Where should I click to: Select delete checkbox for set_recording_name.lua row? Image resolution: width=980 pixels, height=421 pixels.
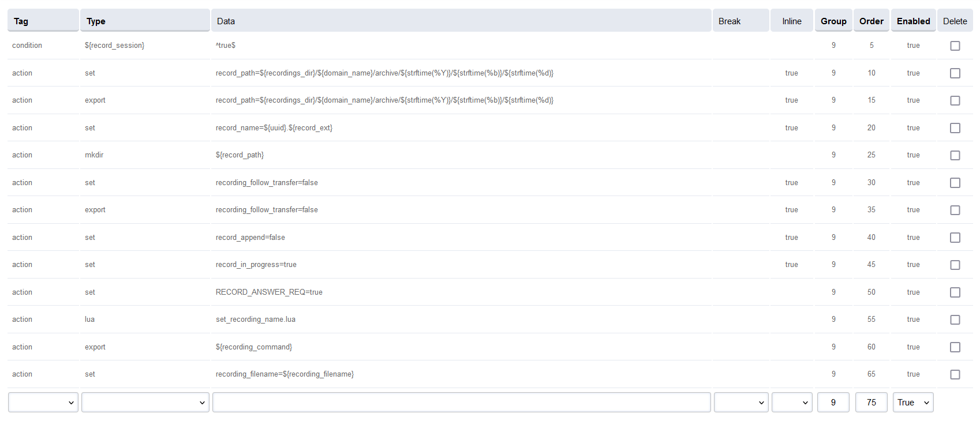click(955, 319)
